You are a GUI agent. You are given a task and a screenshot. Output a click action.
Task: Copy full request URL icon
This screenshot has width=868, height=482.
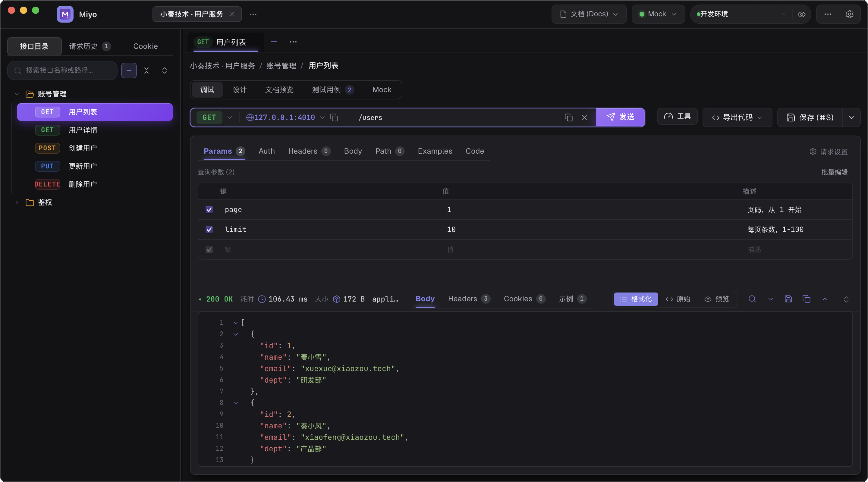(568, 117)
